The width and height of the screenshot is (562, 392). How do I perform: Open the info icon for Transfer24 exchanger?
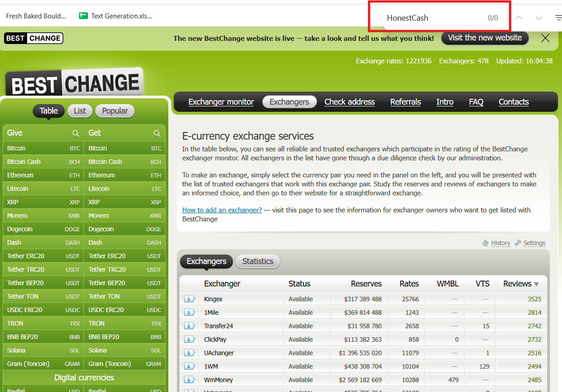190,326
